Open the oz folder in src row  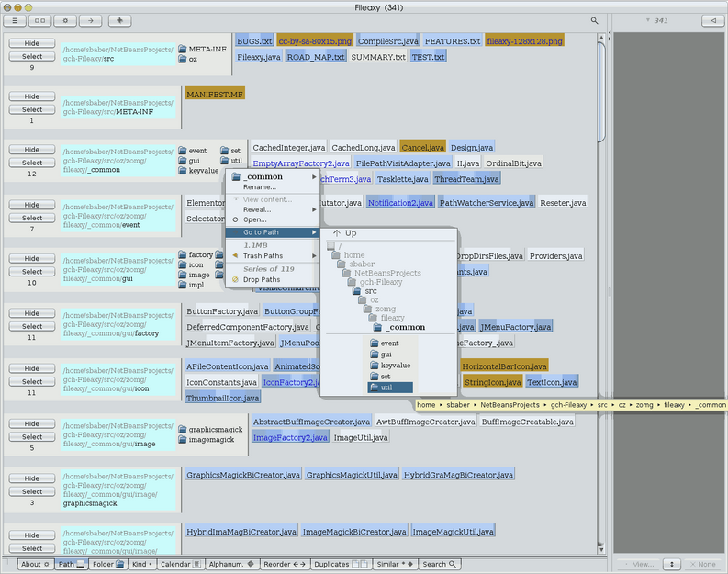(x=188, y=59)
